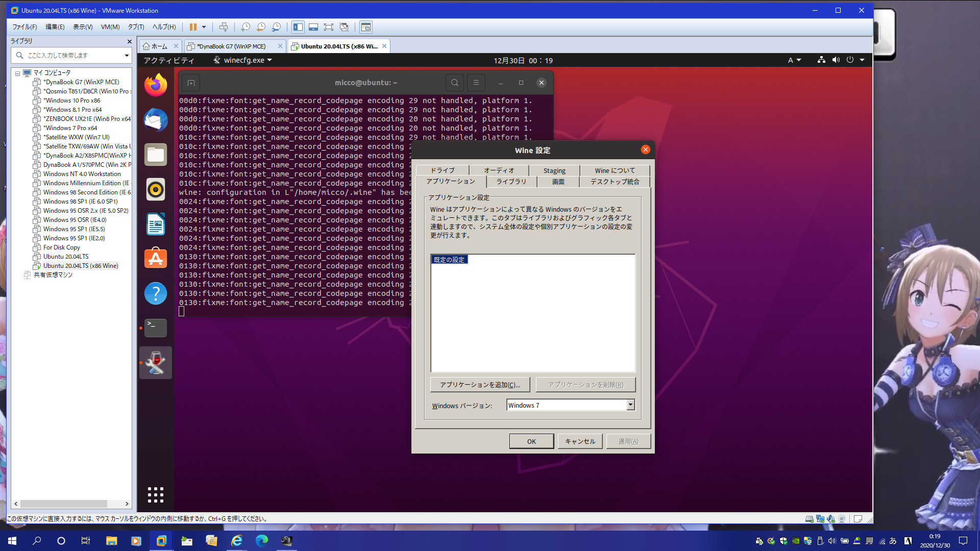Open input method A dropdown
This screenshot has width=980, height=551.
tap(794, 60)
